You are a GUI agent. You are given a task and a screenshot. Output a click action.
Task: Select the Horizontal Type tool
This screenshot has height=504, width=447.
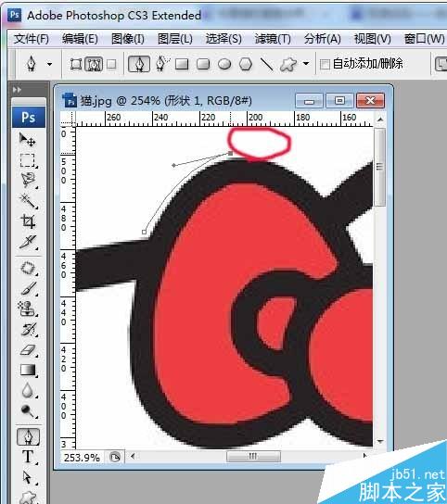28,457
